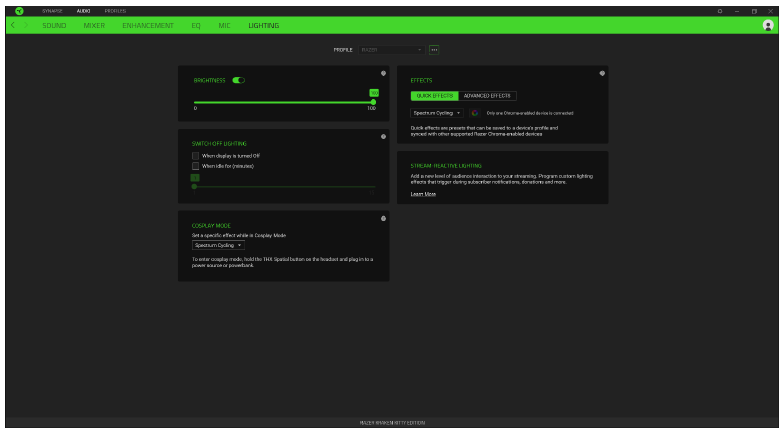Select Quick Effects button
Viewport: 783px width, 432px height.
click(x=434, y=96)
